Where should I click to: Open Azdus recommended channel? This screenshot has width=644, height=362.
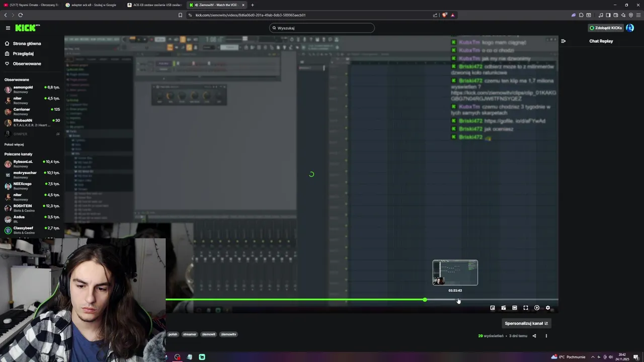click(32, 219)
